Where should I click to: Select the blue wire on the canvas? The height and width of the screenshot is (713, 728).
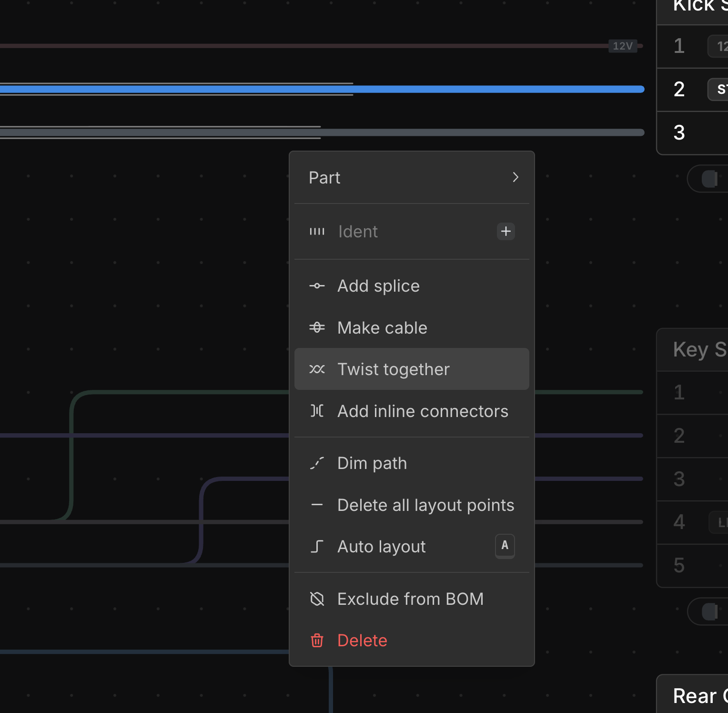[476, 89]
